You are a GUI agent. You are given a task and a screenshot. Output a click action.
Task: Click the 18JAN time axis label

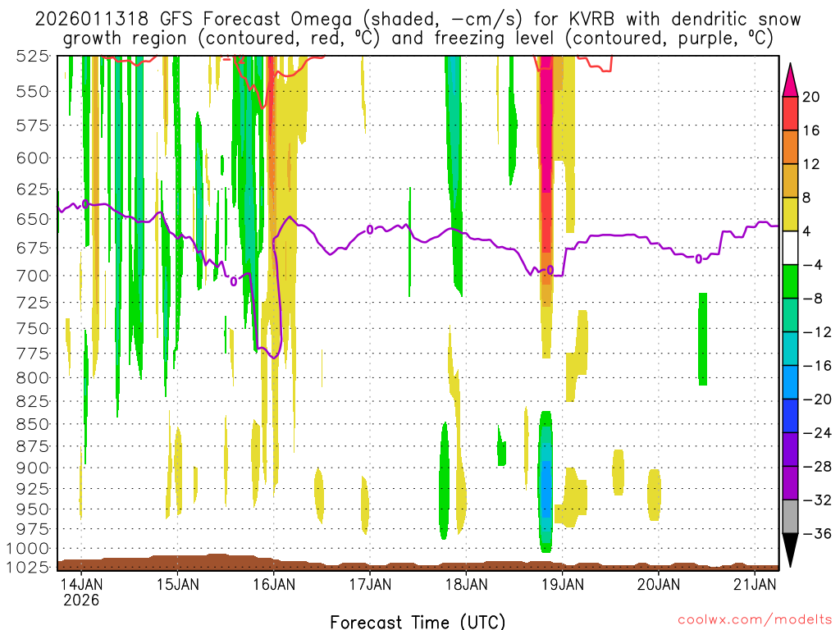pyautogui.click(x=466, y=584)
